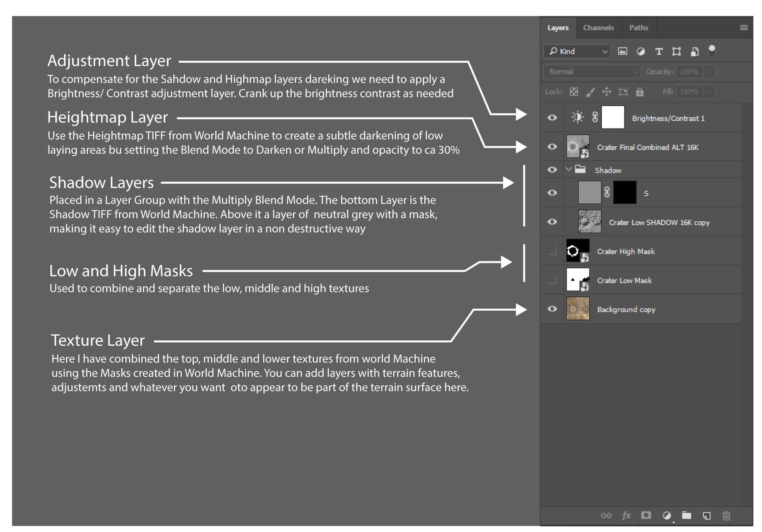Select 'Crater Low SHADOW 16K copy' name
The height and width of the screenshot is (532, 762).
659,222
